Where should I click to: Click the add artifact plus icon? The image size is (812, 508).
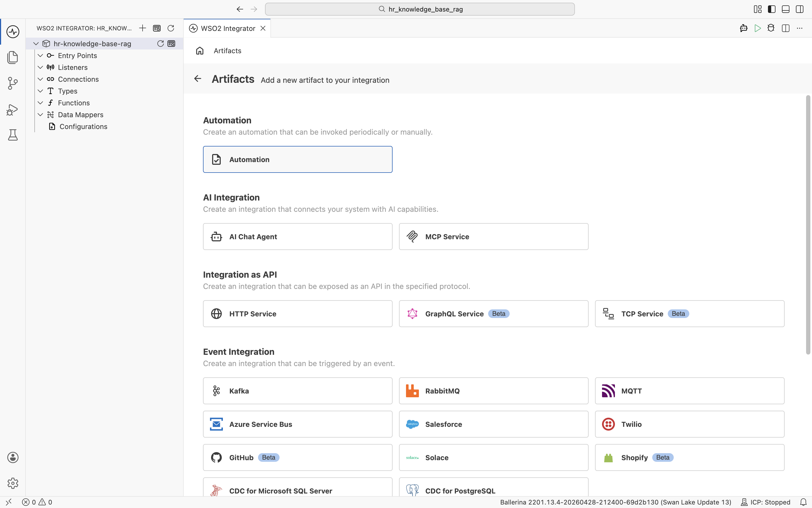tap(143, 28)
